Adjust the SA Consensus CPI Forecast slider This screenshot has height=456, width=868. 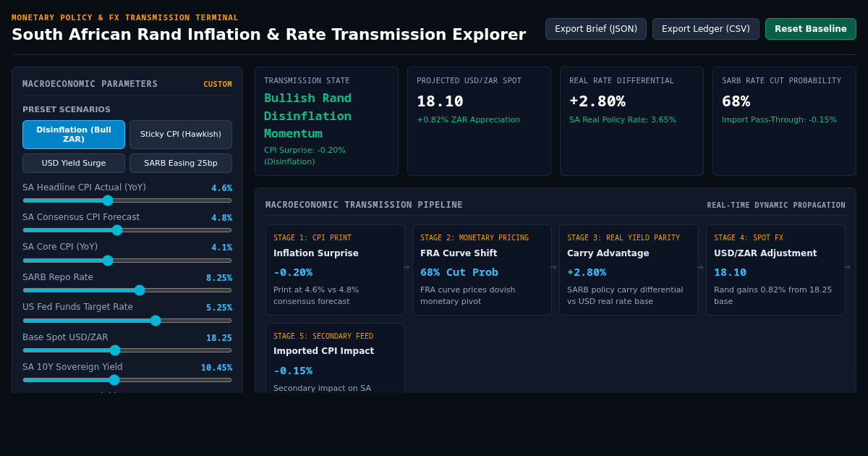[x=127, y=230]
